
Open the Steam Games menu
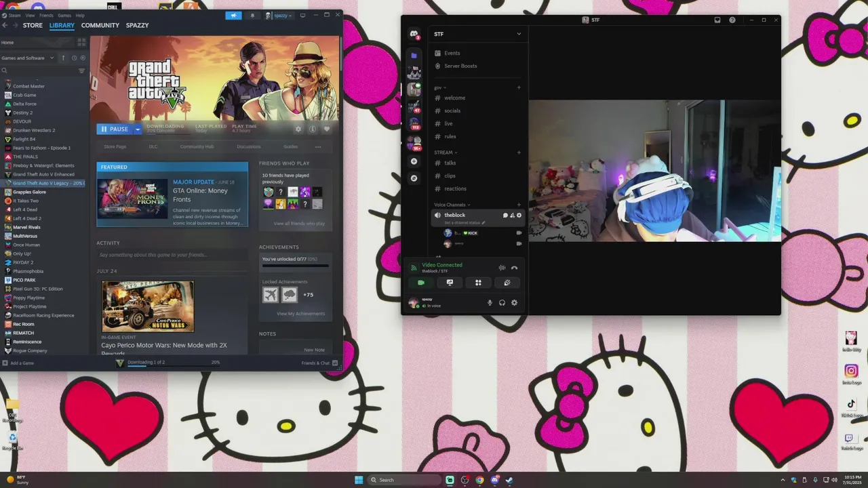64,15
